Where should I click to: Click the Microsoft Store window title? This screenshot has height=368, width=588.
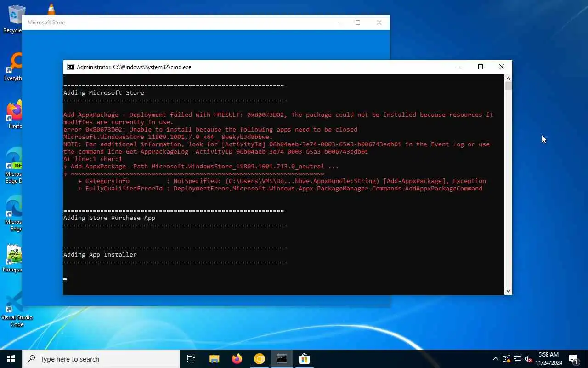[46, 23]
